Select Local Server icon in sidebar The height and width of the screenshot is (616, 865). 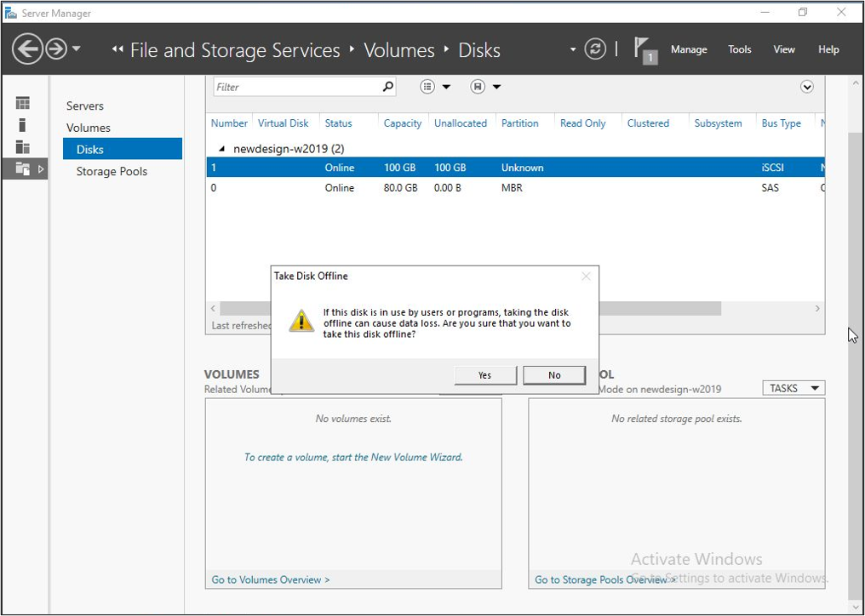pyautogui.click(x=23, y=125)
